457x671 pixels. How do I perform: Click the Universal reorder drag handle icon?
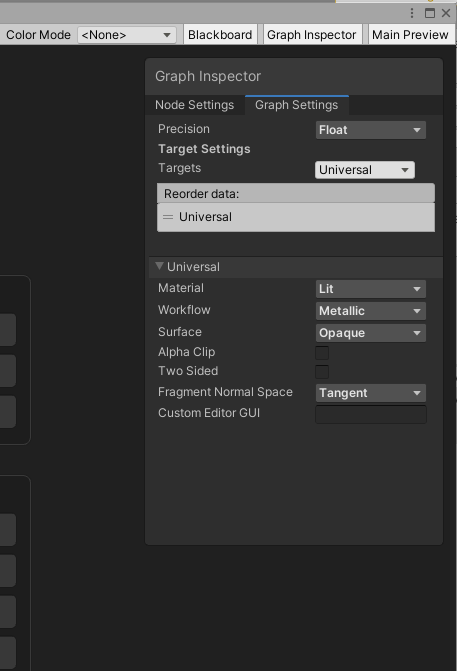coord(168,217)
